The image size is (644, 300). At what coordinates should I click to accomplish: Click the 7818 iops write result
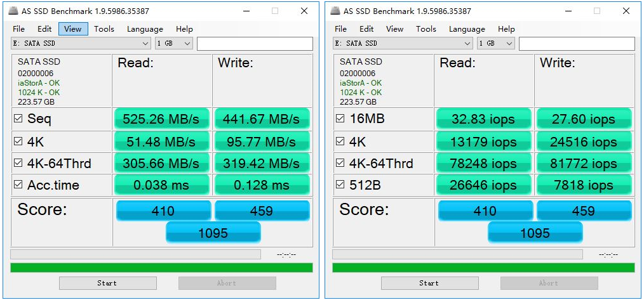(584, 185)
